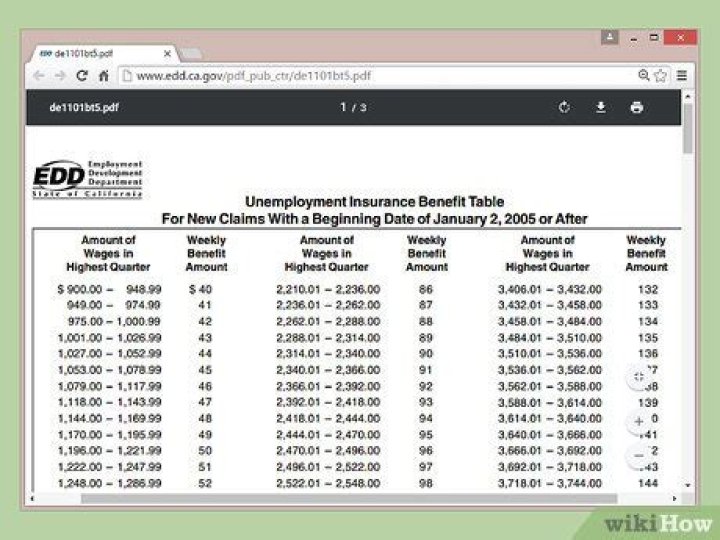Open a new tab next to de1101bt5.pdf
The width and height of the screenshot is (720, 540).
click(195, 53)
